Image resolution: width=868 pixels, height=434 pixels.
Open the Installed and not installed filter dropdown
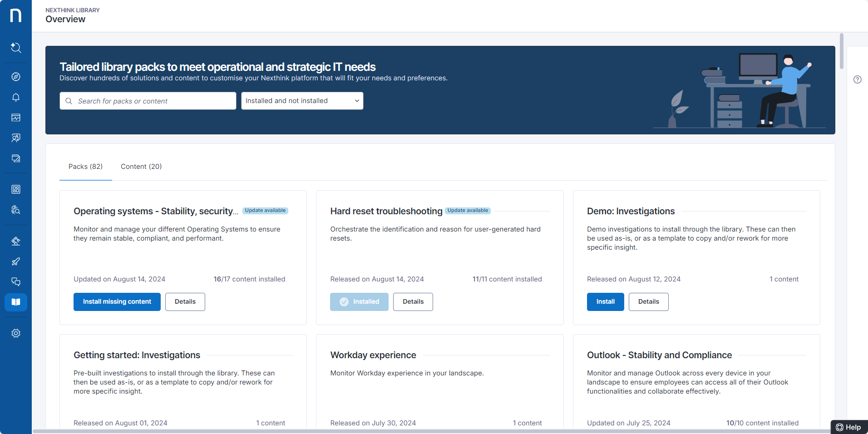[302, 100]
